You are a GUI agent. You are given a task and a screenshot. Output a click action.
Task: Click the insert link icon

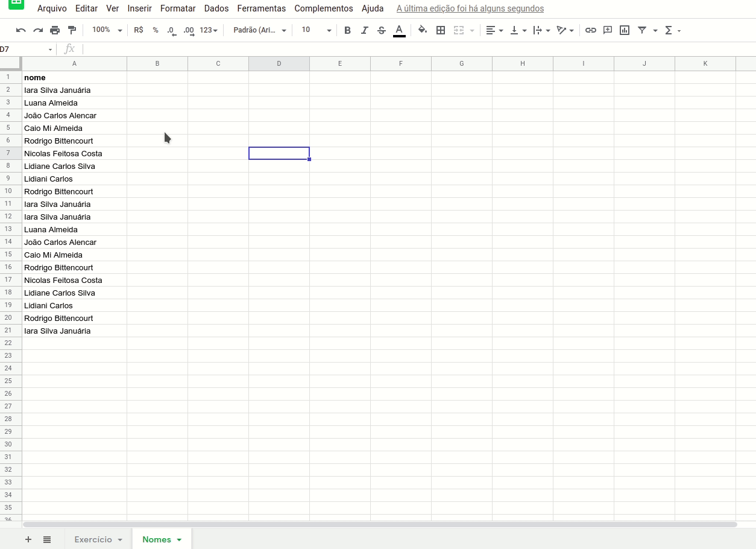coord(591,30)
